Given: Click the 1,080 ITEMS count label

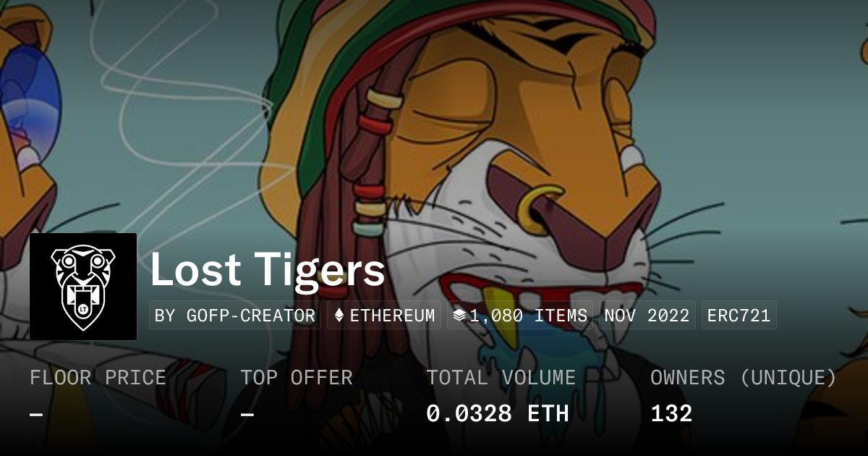Looking at the screenshot, I should tap(528, 316).
